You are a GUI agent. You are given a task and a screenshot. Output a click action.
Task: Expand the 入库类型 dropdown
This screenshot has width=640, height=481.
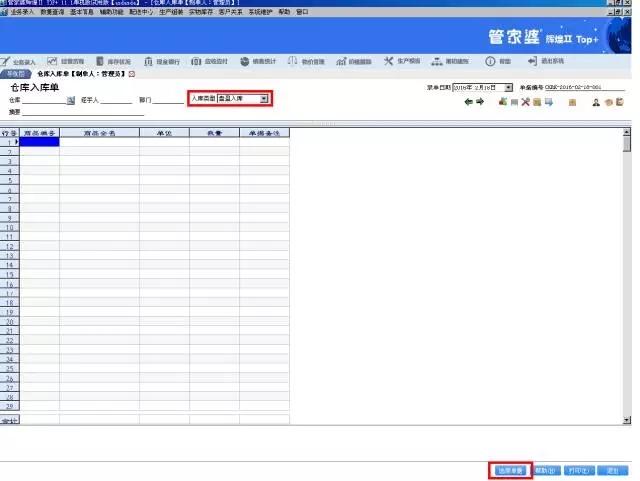coord(264,98)
